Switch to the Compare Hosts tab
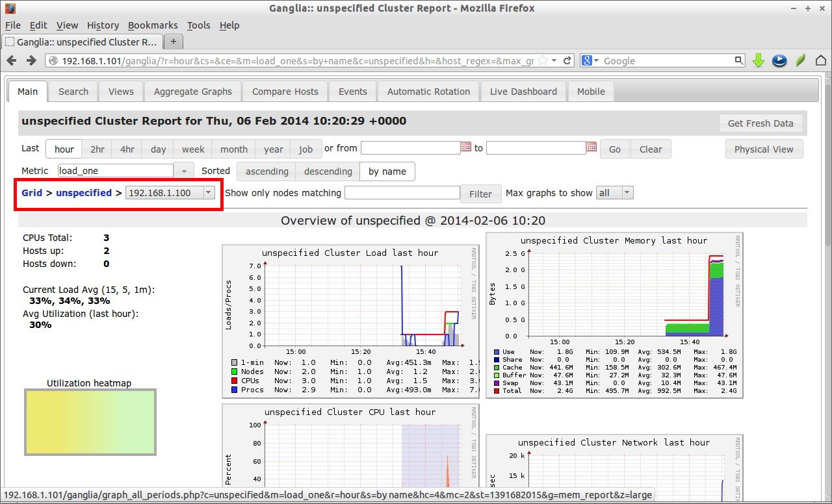The width and height of the screenshot is (832, 504). click(285, 92)
